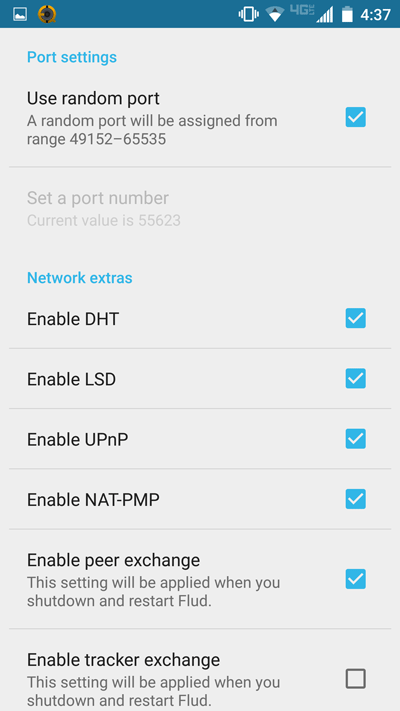The image size is (400, 711).
Task: Tap the battery status icon
Action: [x=347, y=15]
